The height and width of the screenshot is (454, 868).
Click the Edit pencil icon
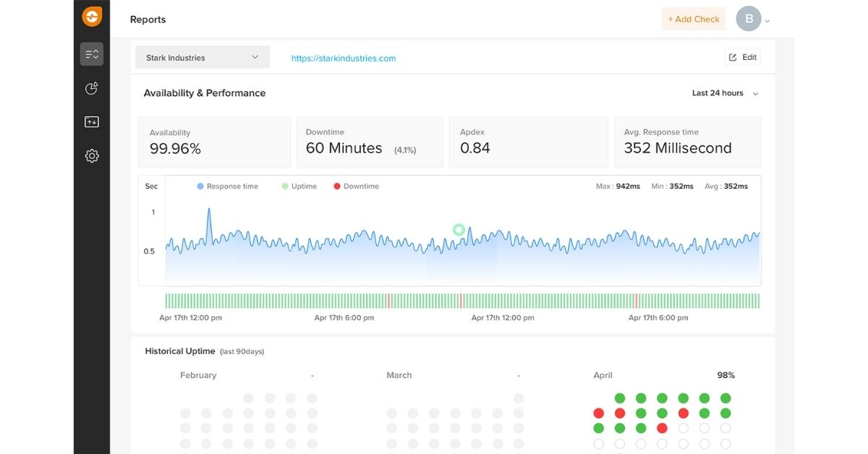pos(733,58)
